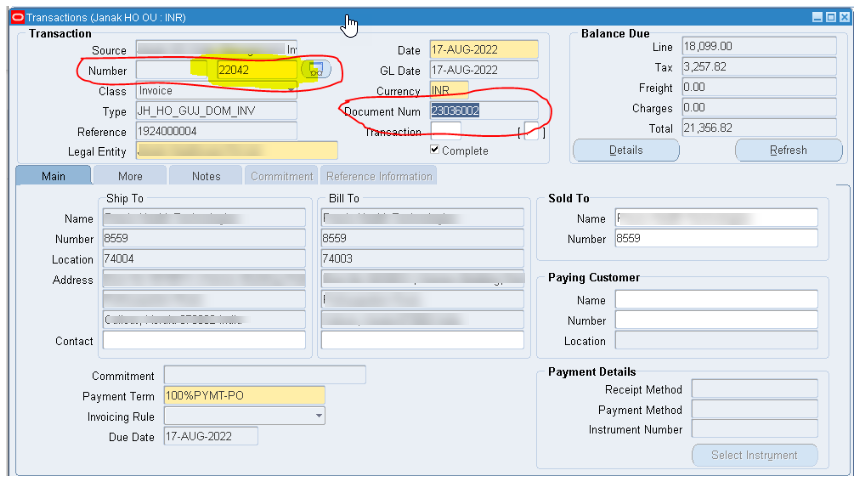
Task: Click the Ship To Number field
Action: pyautogui.click(x=204, y=238)
